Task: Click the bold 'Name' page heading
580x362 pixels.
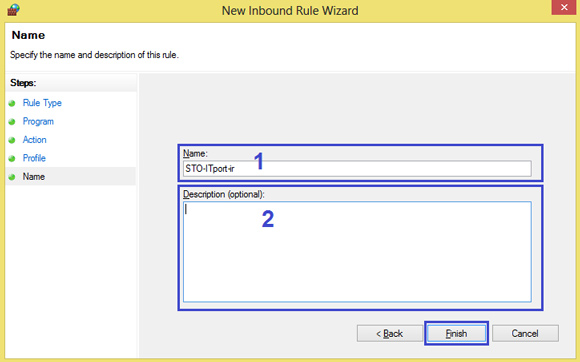Action: tap(28, 35)
